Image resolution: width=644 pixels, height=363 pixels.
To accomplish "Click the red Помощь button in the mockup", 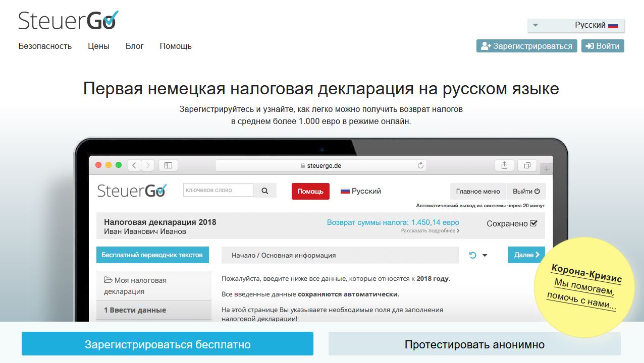I will click(310, 191).
